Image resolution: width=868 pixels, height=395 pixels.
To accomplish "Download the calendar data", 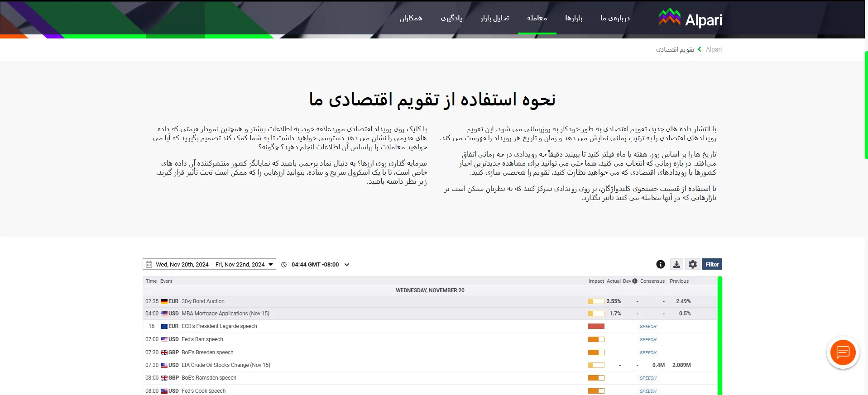I will click(x=676, y=264).
